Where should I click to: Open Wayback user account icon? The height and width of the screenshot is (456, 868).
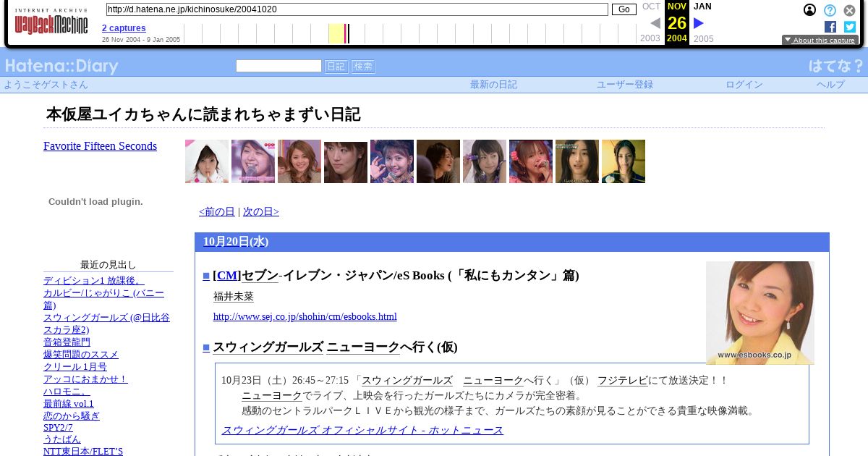click(810, 10)
